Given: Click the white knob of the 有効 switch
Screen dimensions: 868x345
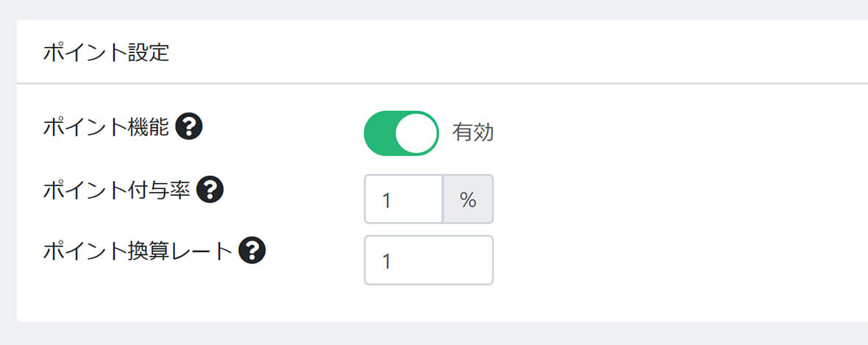Looking at the screenshot, I should tap(417, 133).
